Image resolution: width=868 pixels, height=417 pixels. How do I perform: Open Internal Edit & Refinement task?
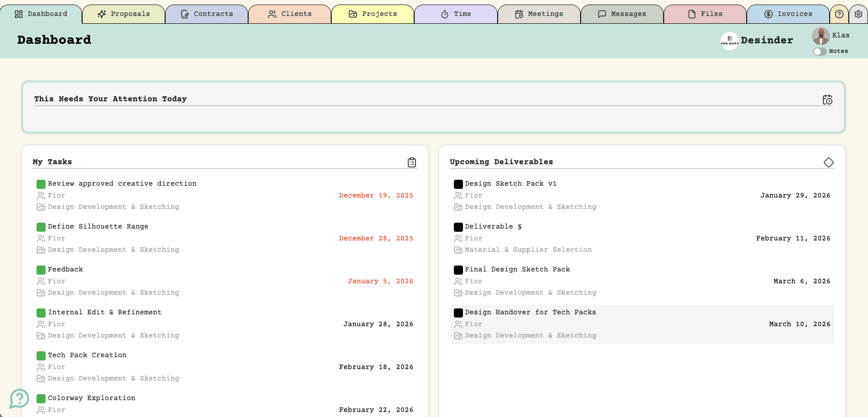pyautogui.click(x=104, y=312)
